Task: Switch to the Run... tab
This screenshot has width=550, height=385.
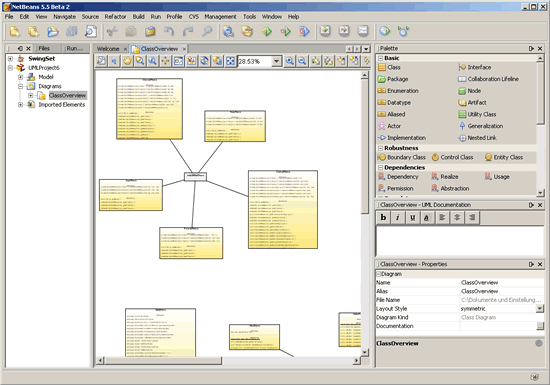Action: 74,48
